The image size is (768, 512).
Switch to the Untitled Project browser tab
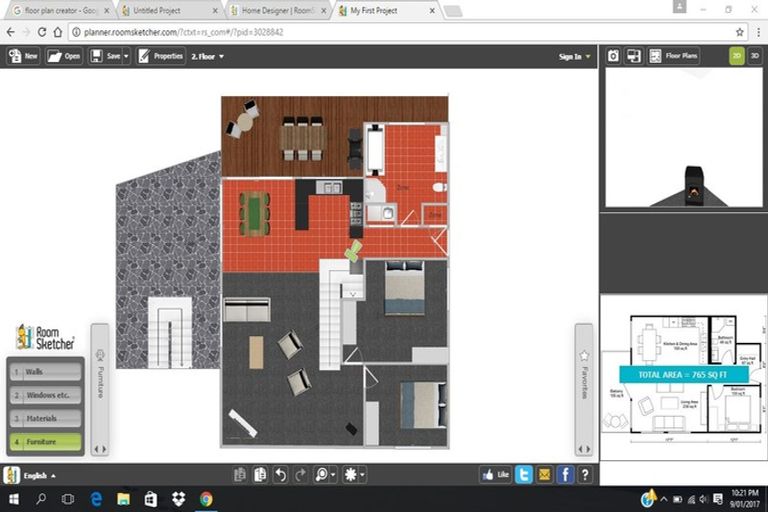tap(166, 10)
